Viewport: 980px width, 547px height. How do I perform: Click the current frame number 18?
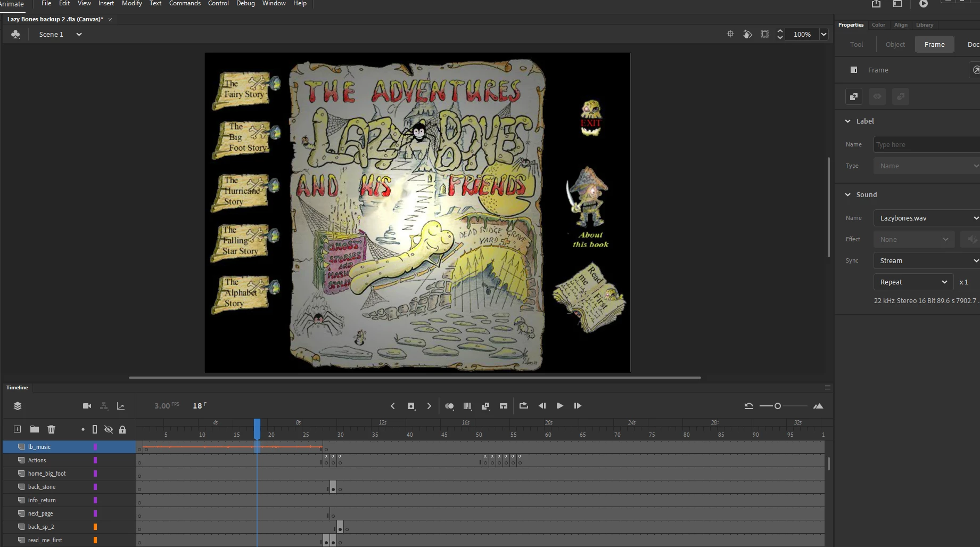[197, 406]
